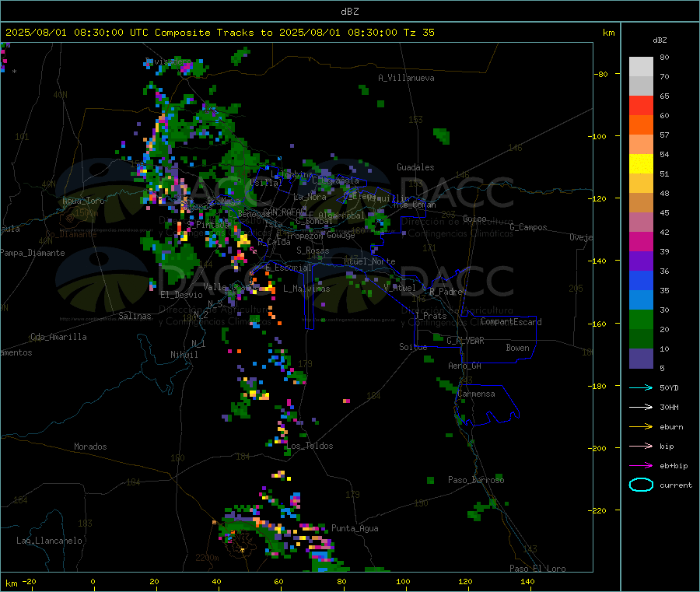Click the 'Tz 35' threshold text in header
Screen dimensions: 700x592
coord(418,33)
